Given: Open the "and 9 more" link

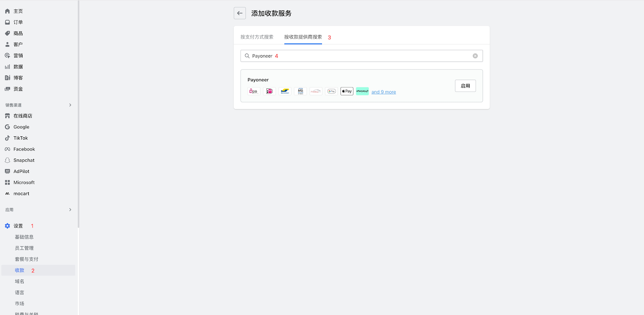Looking at the screenshot, I should tap(384, 92).
